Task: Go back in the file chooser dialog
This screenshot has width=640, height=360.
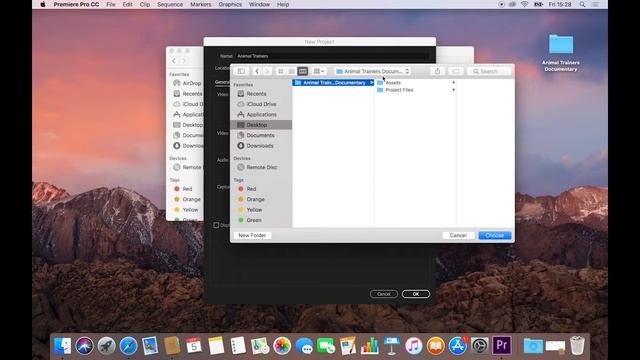Action: click(257, 71)
